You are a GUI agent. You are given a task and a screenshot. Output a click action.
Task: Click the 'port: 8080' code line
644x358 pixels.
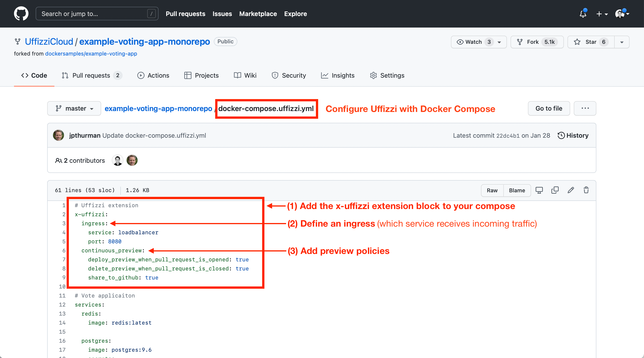point(105,242)
